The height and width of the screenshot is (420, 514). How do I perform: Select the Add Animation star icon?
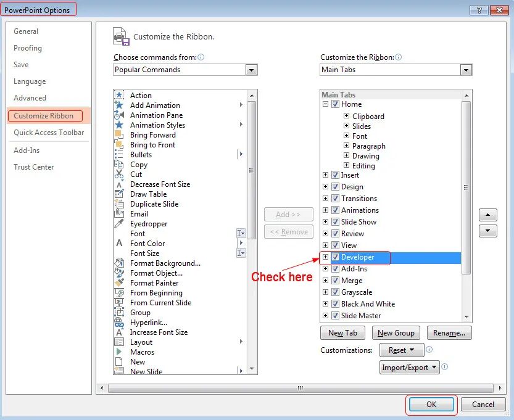pyautogui.click(x=119, y=105)
